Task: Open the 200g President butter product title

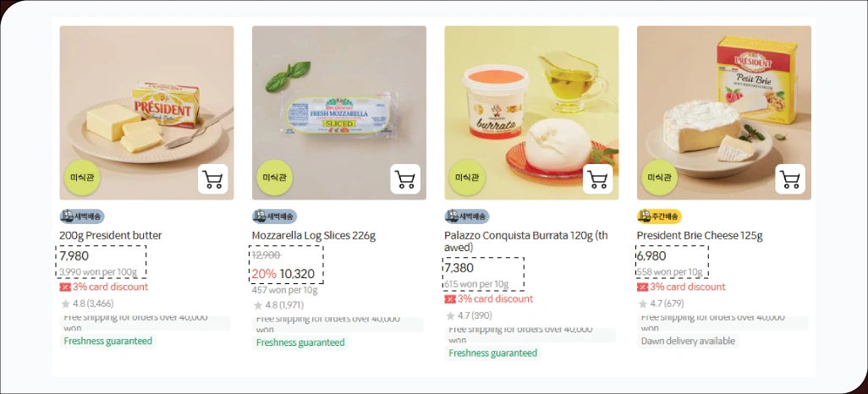Action: point(111,236)
